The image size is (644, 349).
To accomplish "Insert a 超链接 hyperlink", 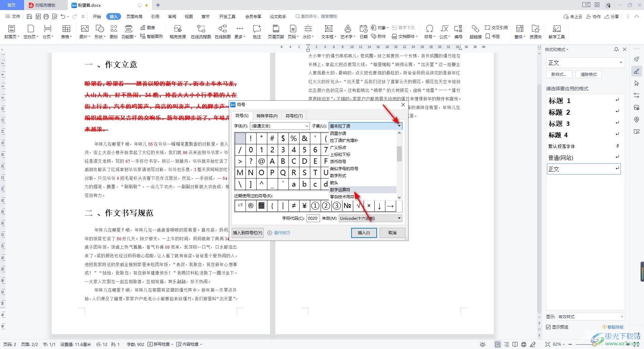I will pos(475,32).
